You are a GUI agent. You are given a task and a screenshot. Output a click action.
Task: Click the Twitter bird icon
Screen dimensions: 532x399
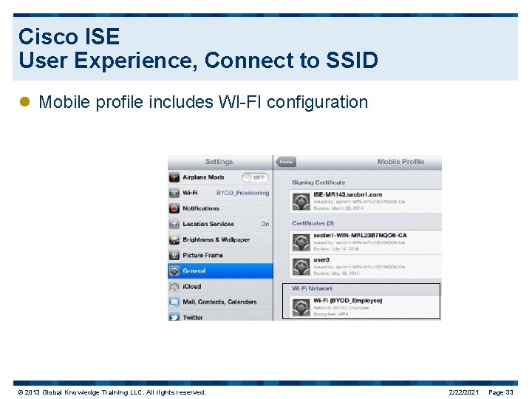point(174,317)
